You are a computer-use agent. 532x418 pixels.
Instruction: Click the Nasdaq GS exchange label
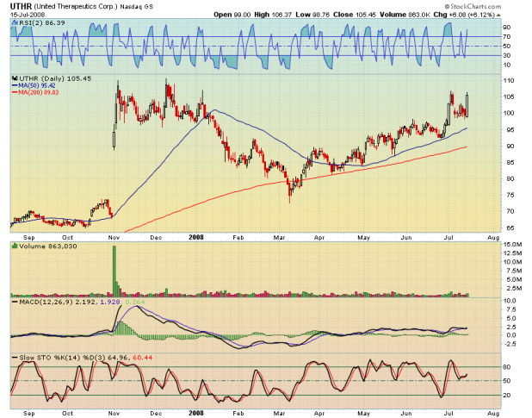pos(136,6)
